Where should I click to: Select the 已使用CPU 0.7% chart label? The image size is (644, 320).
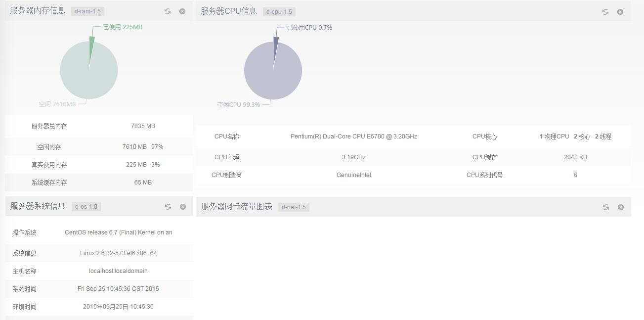coord(309,28)
